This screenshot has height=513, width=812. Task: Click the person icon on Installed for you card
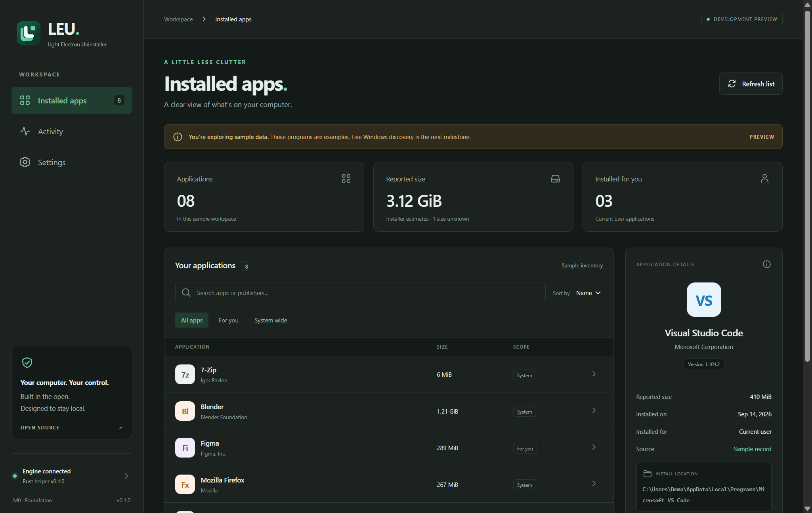click(x=764, y=179)
